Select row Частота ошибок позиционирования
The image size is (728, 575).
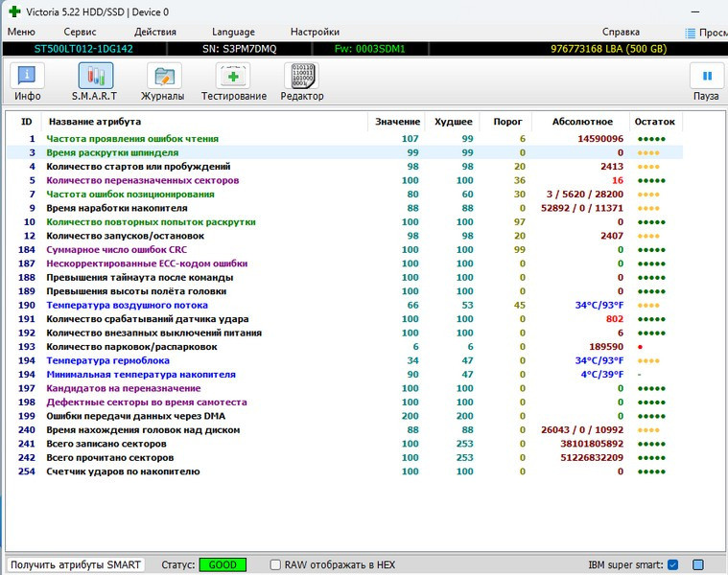(x=344, y=195)
